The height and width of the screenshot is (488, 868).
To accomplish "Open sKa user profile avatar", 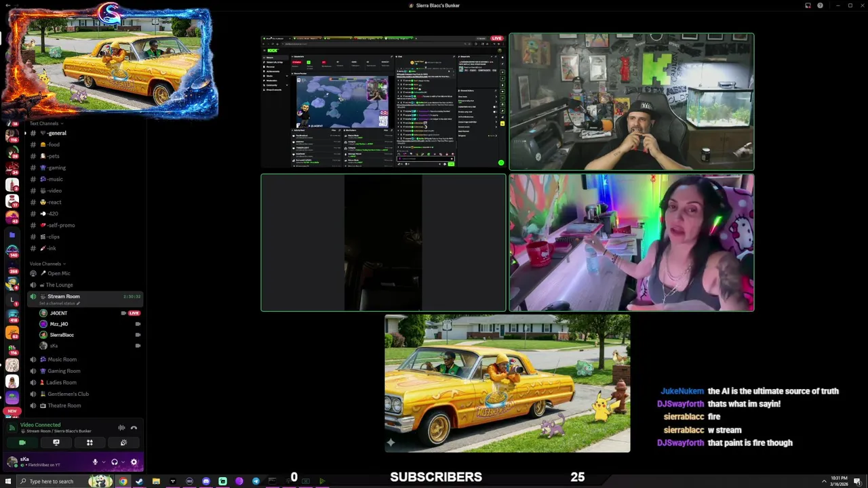I will click(x=12, y=462).
